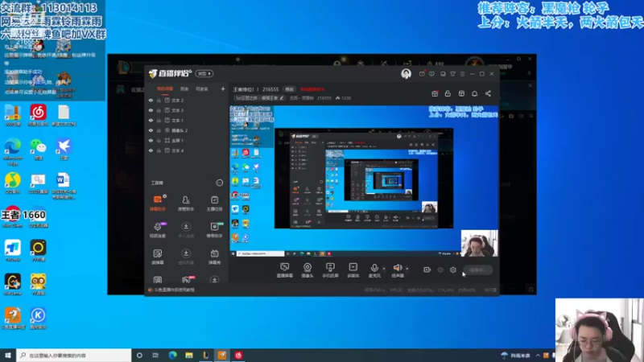Open NetEase Cloud Music desktop shortcut
Viewport: 644px width, 362px height.
point(38,115)
